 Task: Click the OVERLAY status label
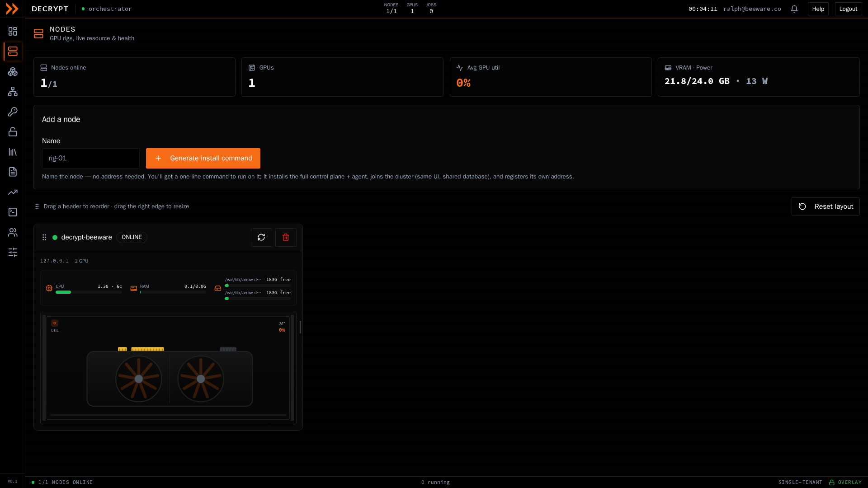pyautogui.click(x=850, y=483)
